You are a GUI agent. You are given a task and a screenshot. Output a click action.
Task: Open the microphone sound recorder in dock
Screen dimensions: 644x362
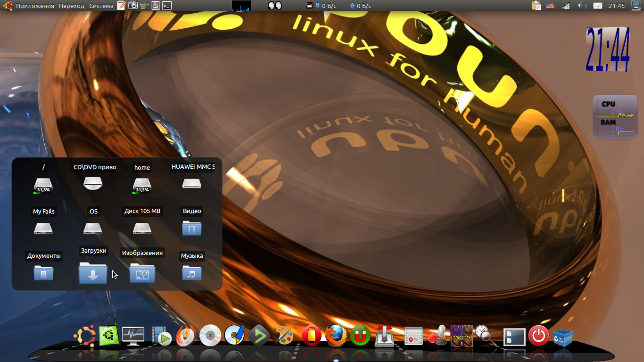[x=437, y=336]
